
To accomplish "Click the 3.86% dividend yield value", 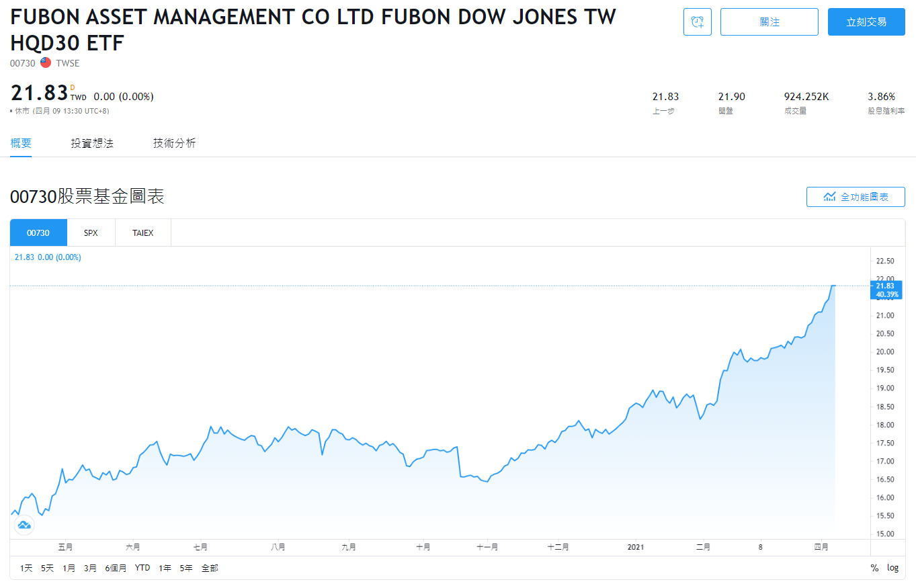I will pos(882,97).
